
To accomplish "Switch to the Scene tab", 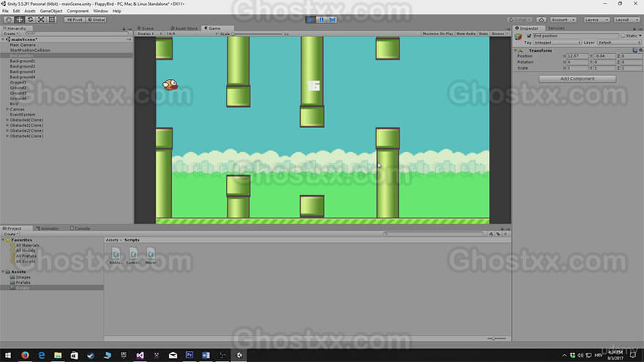I will [146, 29].
